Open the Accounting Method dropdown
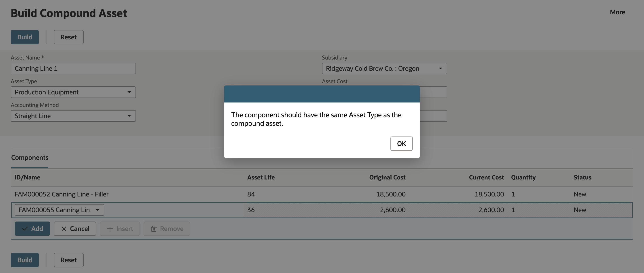The image size is (644, 273). coord(73,116)
